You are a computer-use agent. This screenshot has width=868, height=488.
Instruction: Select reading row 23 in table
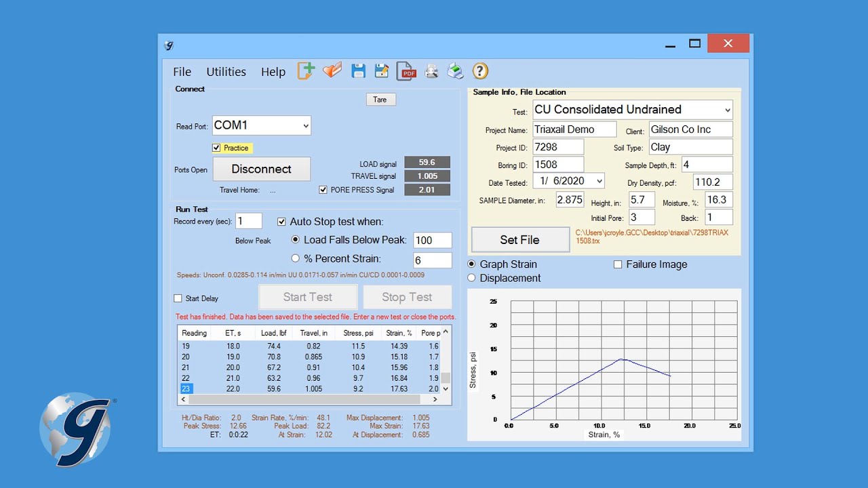(309, 389)
